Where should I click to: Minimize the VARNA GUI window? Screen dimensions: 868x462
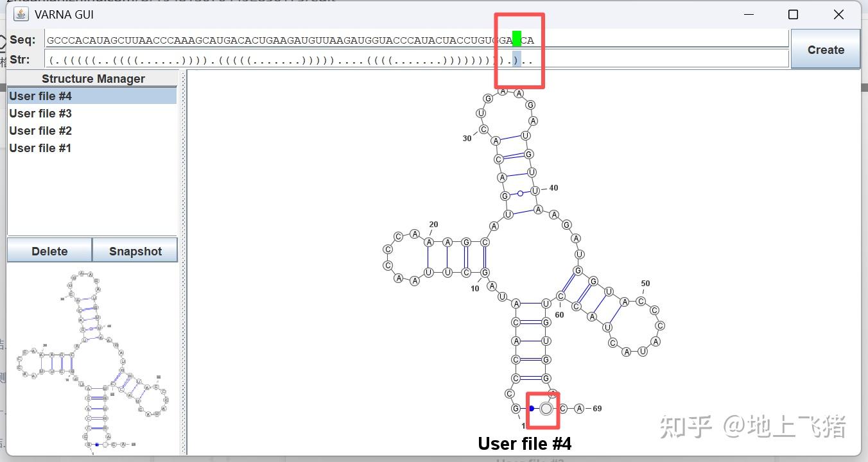click(749, 15)
